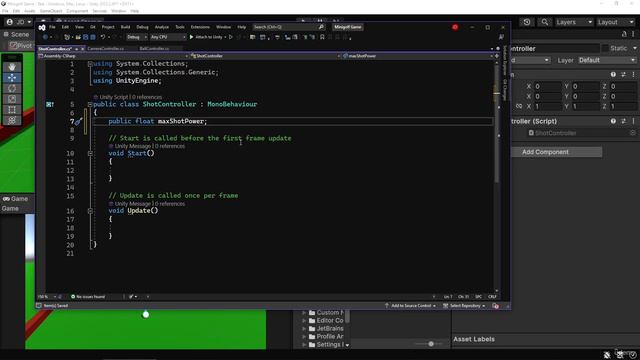Open the Any CPU platform dropdown
The image size is (640, 360).
168,37
